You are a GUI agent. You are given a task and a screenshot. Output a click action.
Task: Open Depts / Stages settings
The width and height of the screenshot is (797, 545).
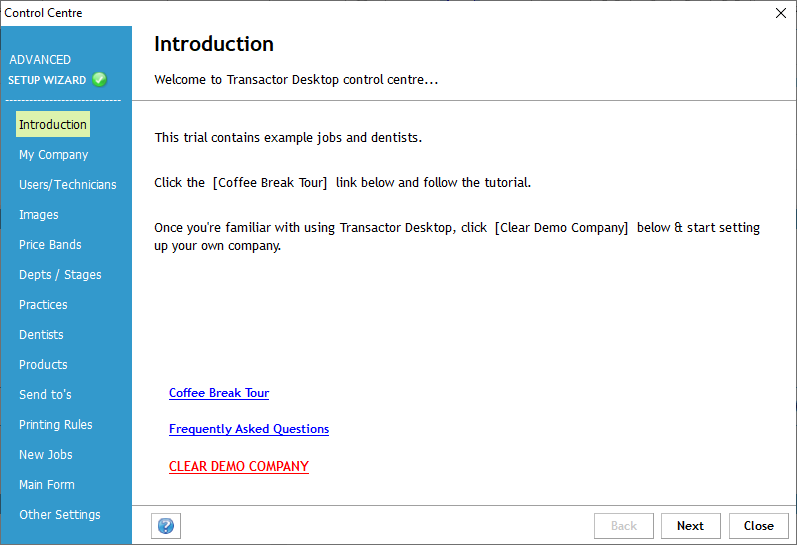tap(60, 275)
